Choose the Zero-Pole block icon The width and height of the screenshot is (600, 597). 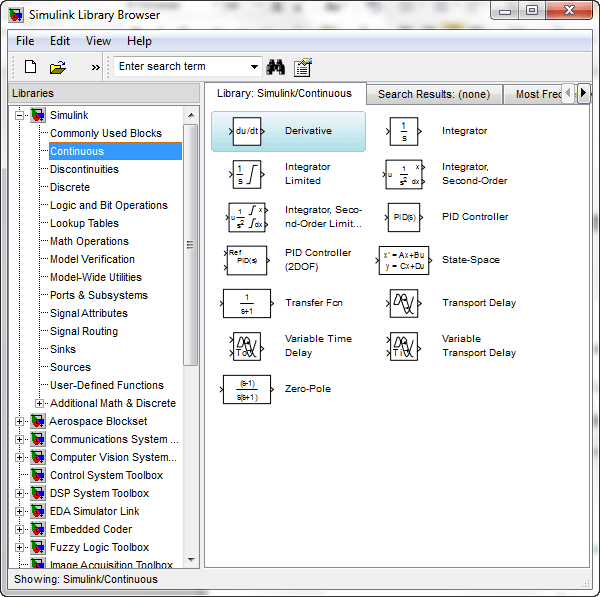click(246, 389)
